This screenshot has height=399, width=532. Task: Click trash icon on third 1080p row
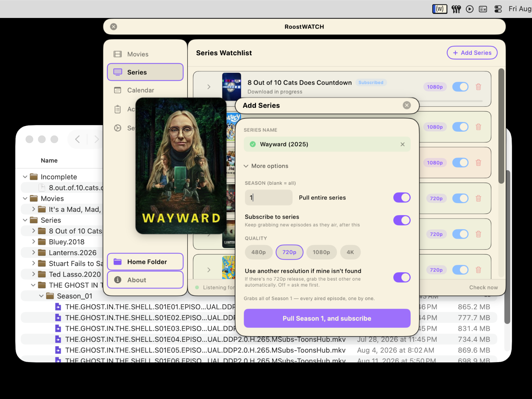tap(478, 163)
